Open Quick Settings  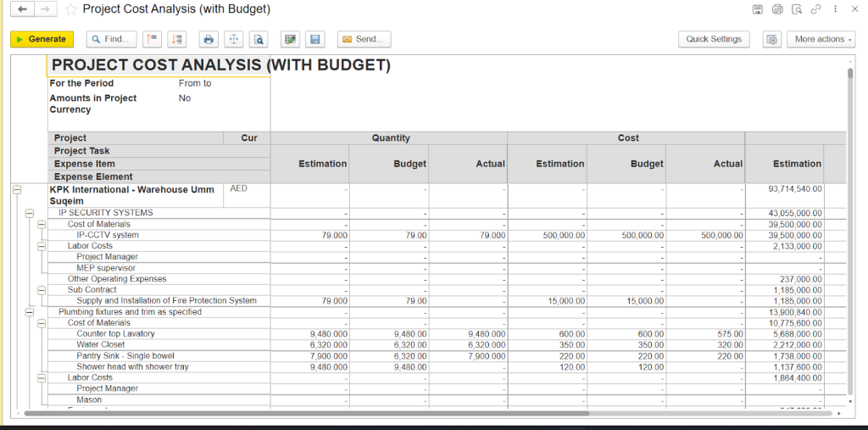(714, 39)
